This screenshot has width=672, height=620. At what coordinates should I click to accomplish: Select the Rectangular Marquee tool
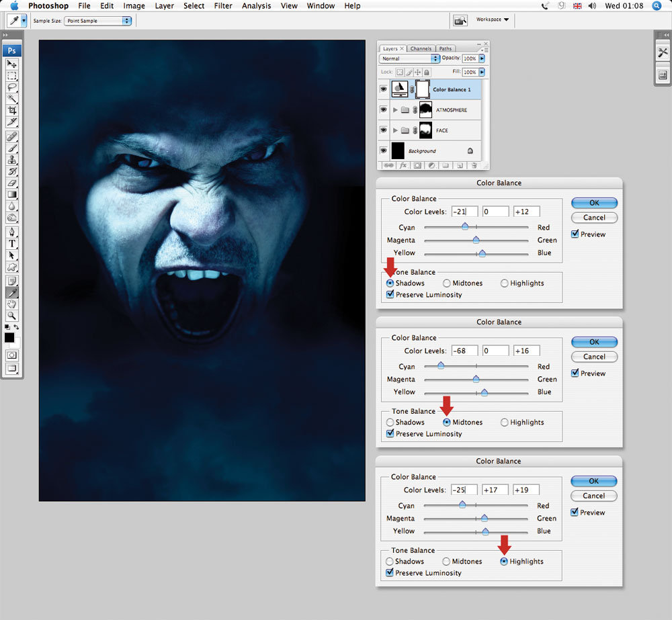(x=12, y=76)
